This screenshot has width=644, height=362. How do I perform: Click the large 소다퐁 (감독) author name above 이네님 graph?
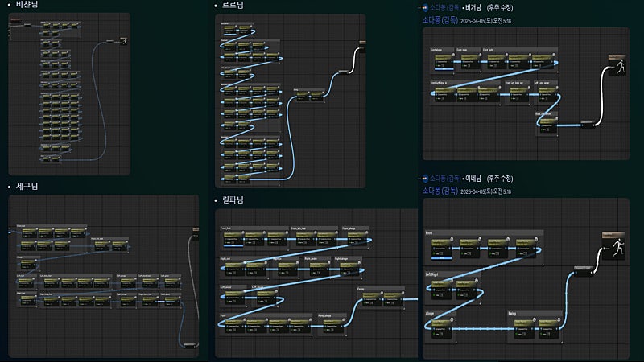coord(440,191)
